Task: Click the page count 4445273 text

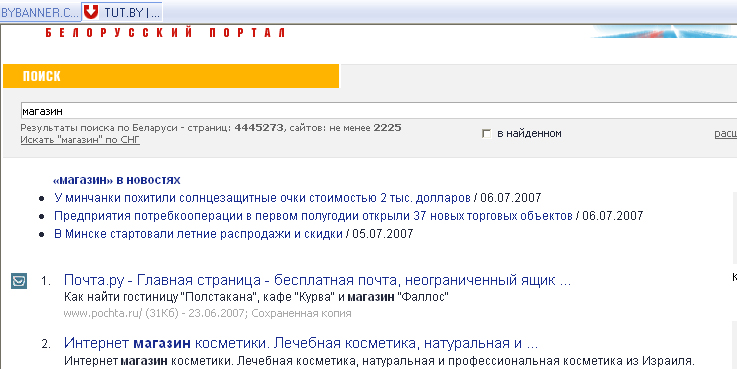Action: [x=259, y=128]
